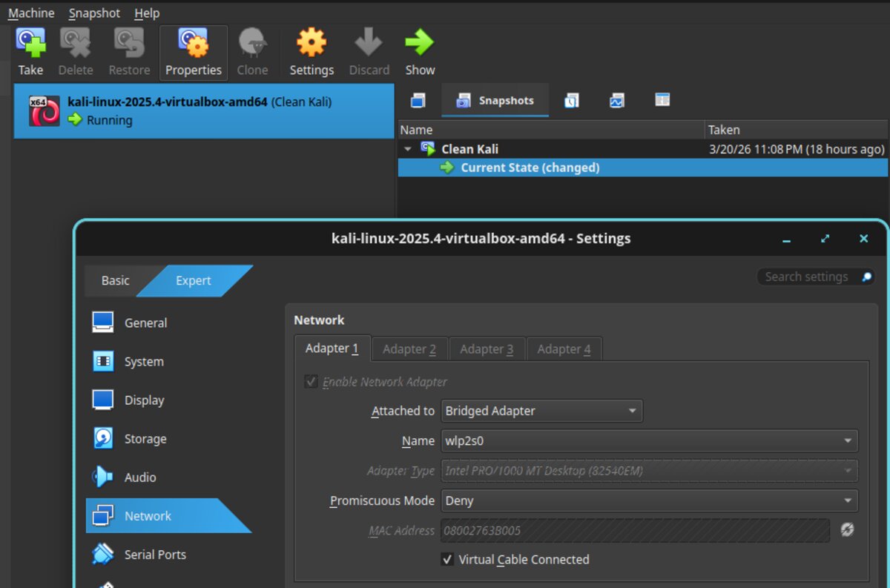
Task: Open the Attached to dropdown
Action: pos(541,411)
